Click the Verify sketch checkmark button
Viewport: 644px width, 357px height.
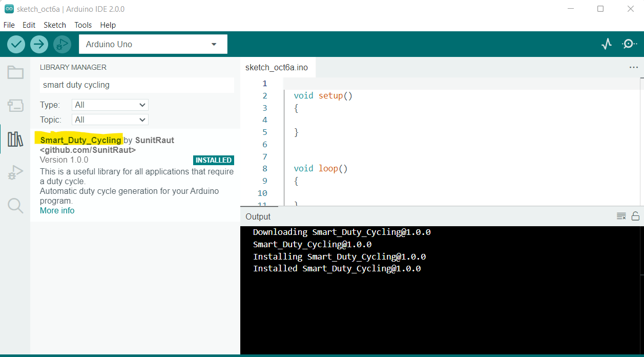coord(16,44)
